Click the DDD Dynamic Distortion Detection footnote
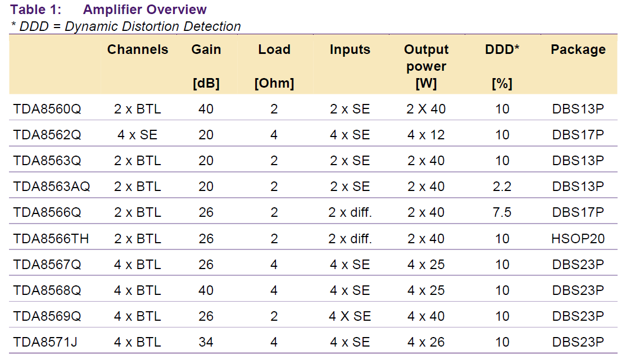 tap(126, 26)
